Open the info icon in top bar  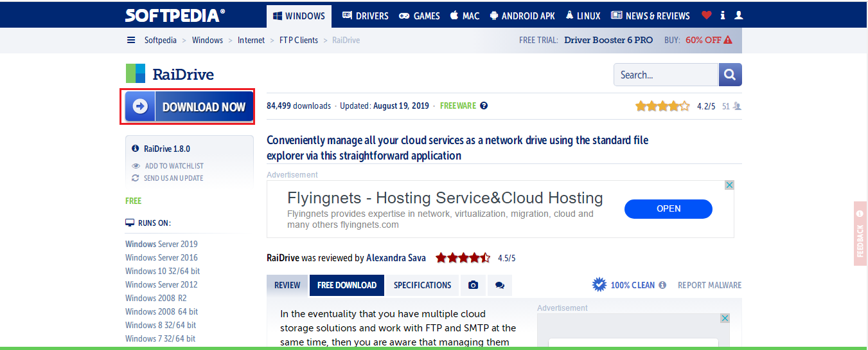pos(723,15)
